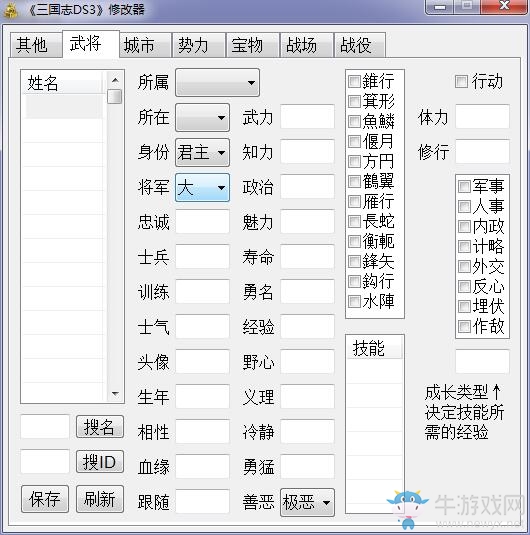This screenshot has height=535, width=530.
Task: Switch to the 势力 tab
Action: coord(199,45)
